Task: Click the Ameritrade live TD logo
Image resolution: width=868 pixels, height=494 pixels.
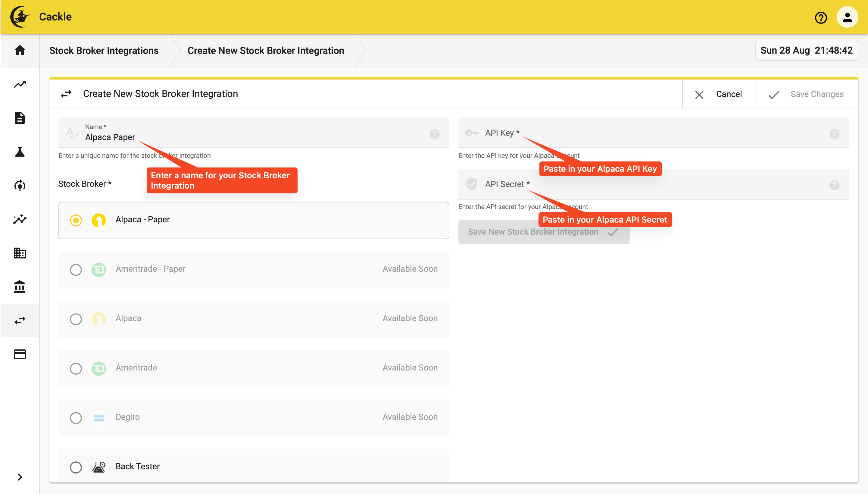Action: (99, 368)
